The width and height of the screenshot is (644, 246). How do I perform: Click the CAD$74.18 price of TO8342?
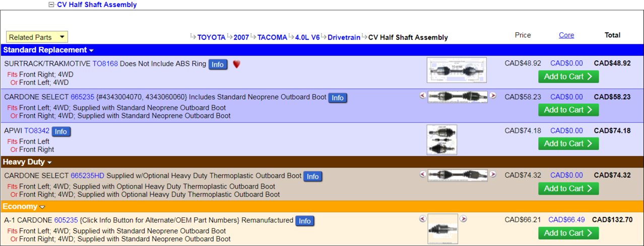523,131
